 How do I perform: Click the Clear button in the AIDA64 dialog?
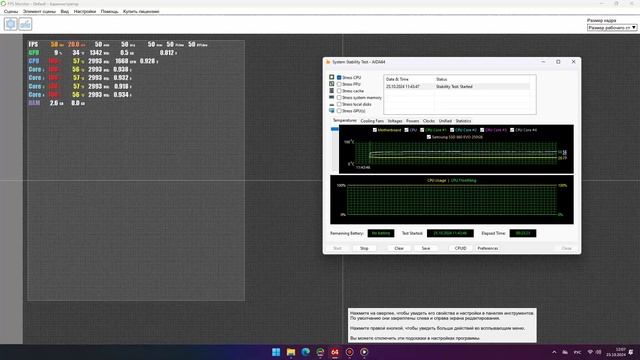click(399, 248)
